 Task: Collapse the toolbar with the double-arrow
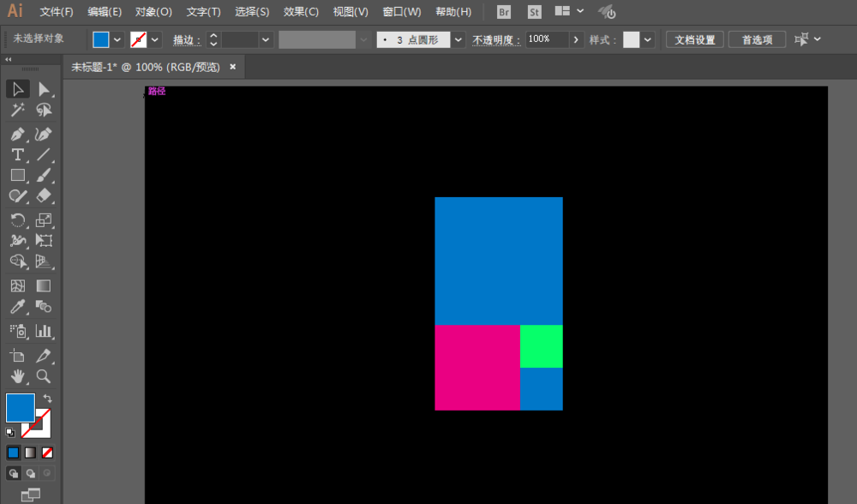(x=9, y=60)
